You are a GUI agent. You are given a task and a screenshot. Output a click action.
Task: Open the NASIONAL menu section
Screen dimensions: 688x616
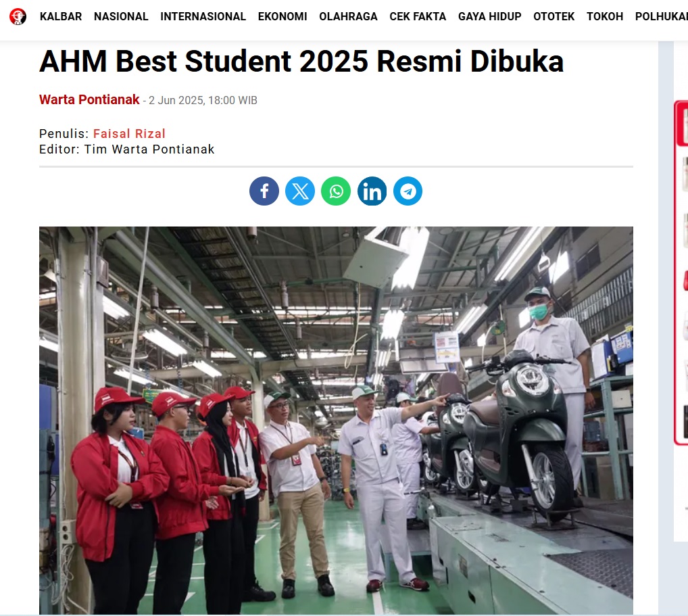pos(121,17)
